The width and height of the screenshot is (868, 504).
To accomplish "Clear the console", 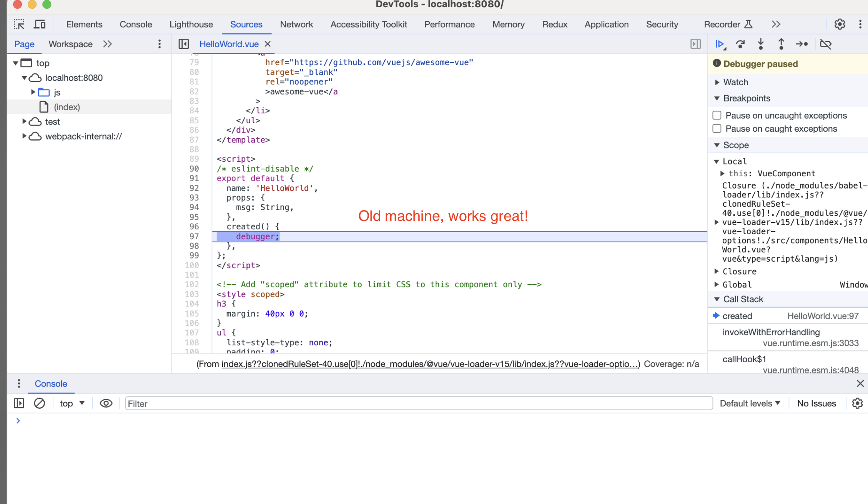I will point(39,403).
